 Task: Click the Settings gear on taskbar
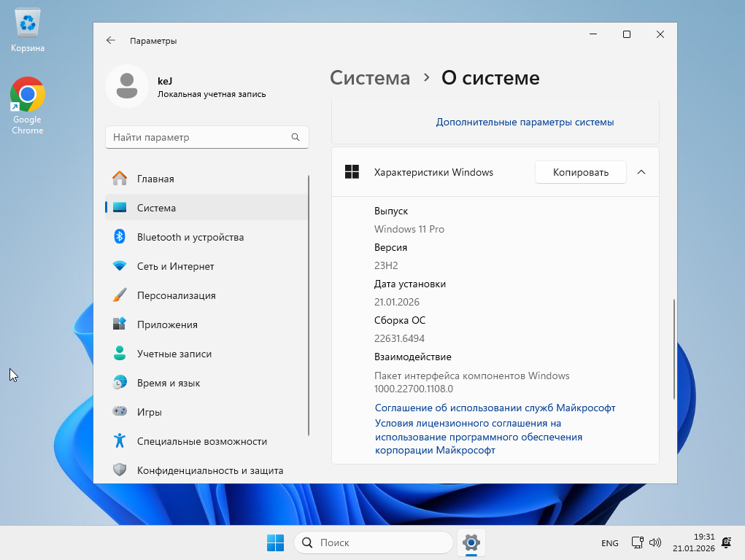point(471,542)
